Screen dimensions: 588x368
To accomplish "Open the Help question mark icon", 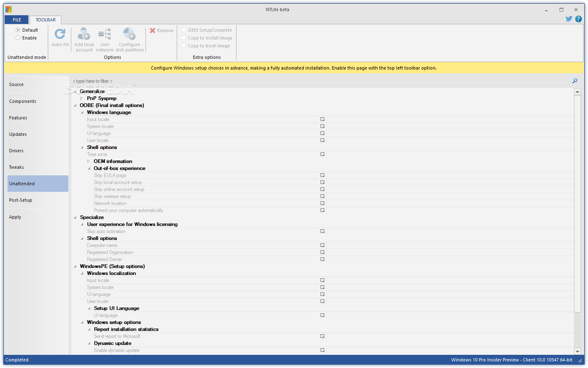I will pos(579,19).
